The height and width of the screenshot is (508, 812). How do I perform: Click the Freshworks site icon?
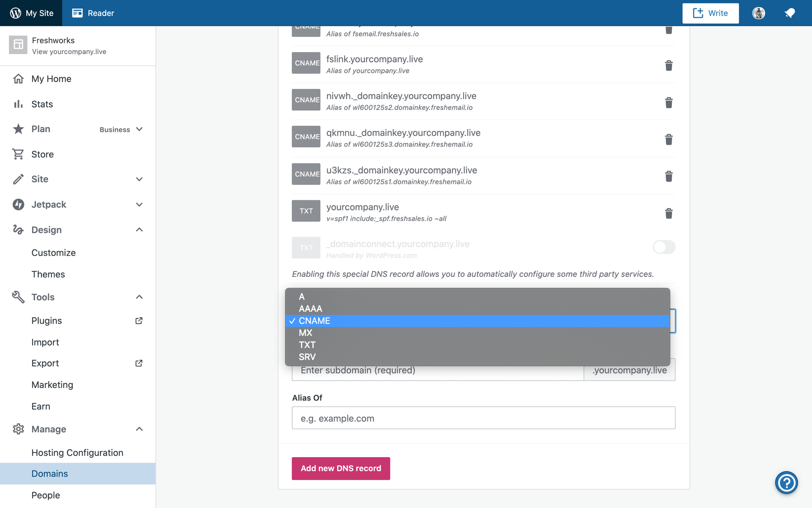pos(18,45)
